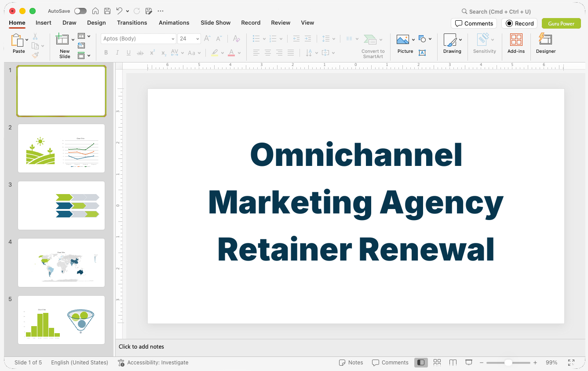The width and height of the screenshot is (588, 371).
Task: Click the Subscript icon
Action: pyautogui.click(x=164, y=53)
